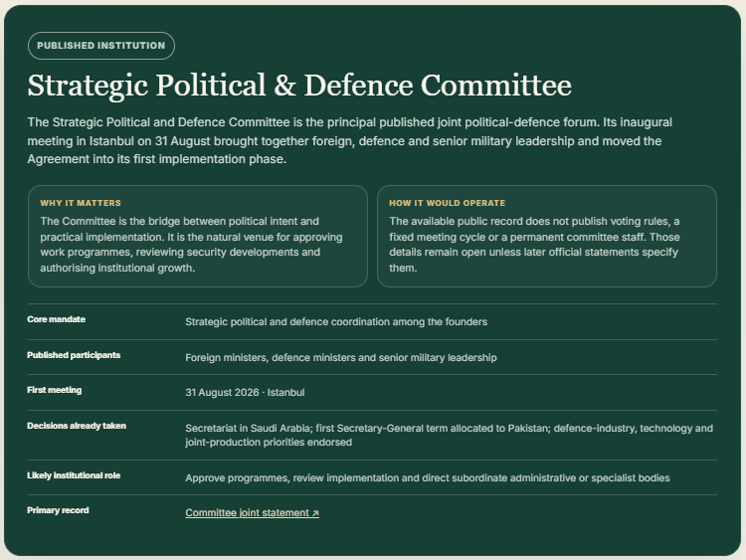Screen dimensions: 746x560
Task: Open the Committee joint statement link
Action: (x=253, y=513)
